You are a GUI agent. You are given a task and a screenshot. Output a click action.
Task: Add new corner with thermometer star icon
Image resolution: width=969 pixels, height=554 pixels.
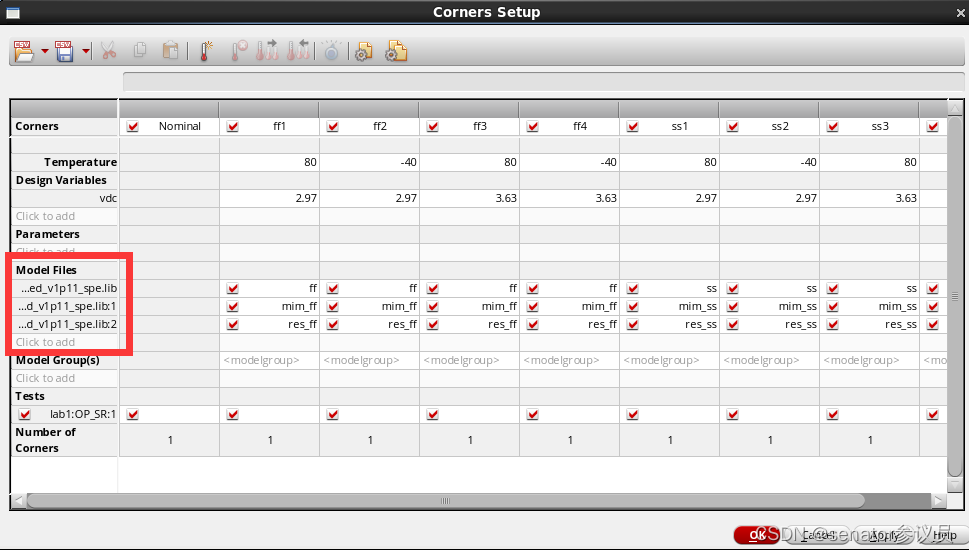pos(206,51)
